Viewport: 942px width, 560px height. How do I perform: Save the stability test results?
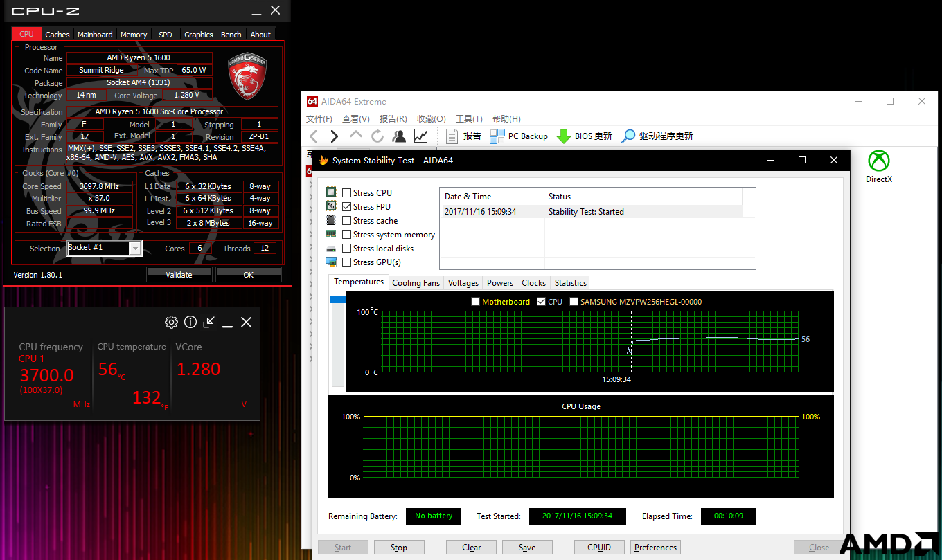click(x=527, y=547)
